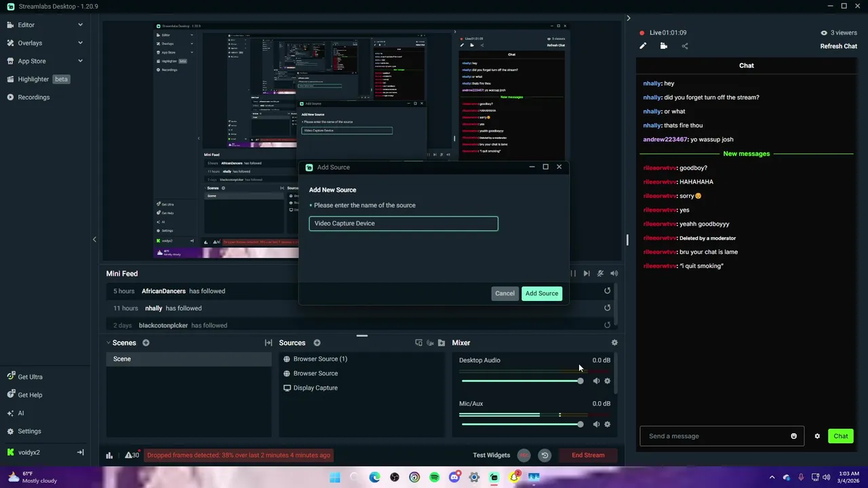Replay nhally follow alert
Viewport: 868px width, 488px height.
pos(607,308)
